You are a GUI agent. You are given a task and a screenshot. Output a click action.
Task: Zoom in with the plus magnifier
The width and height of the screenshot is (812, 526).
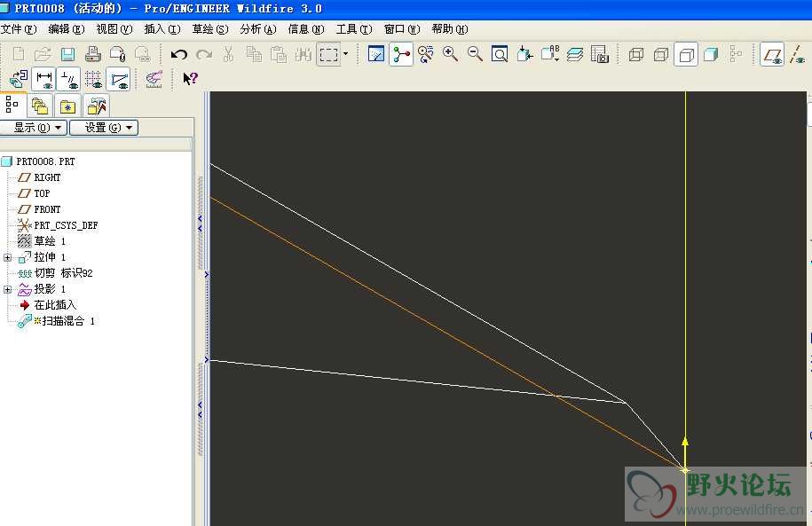(450, 54)
